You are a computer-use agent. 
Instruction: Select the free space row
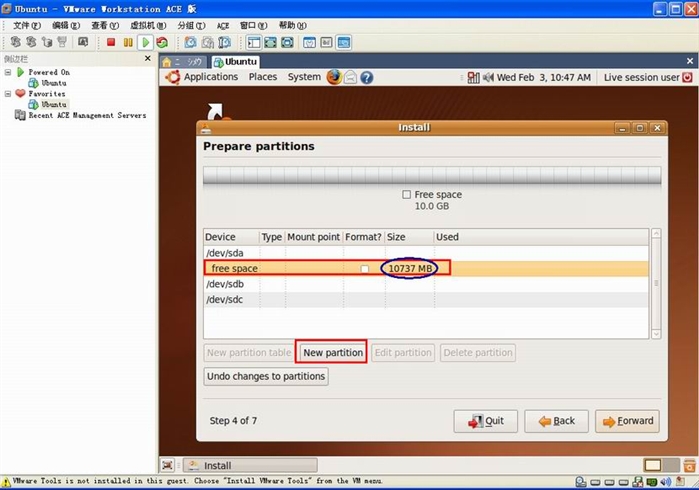click(x=426, y=268)
